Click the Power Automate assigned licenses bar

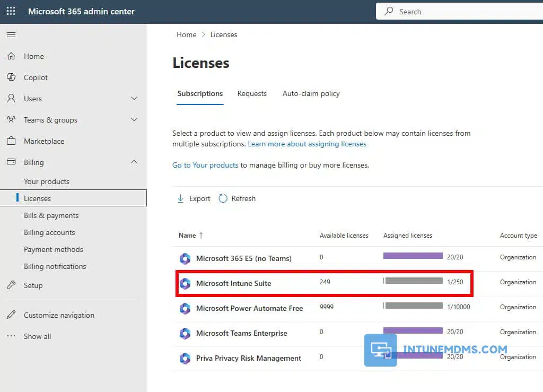coord(413,306)
